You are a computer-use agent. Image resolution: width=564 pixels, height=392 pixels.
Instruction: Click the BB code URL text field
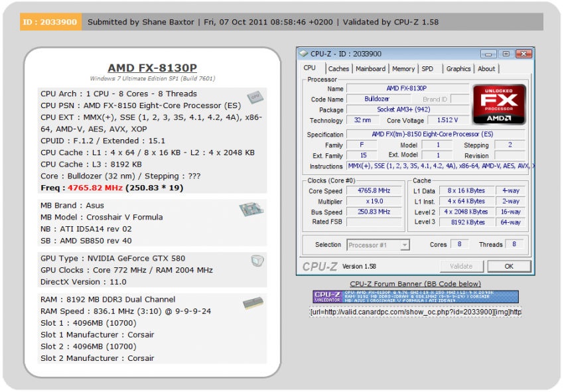[415, 312]
